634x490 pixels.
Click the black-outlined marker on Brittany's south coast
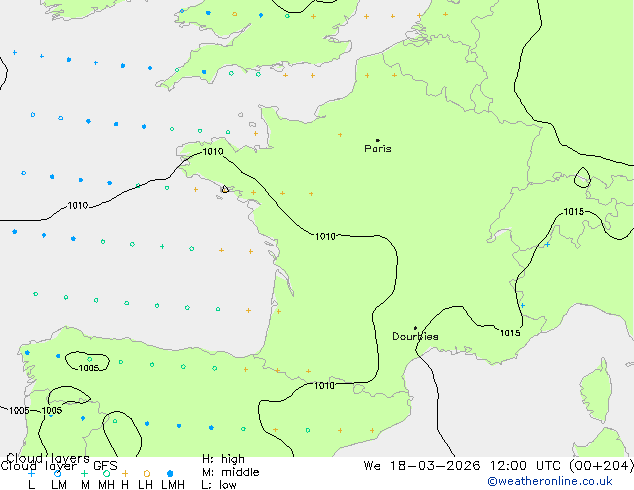225,189
